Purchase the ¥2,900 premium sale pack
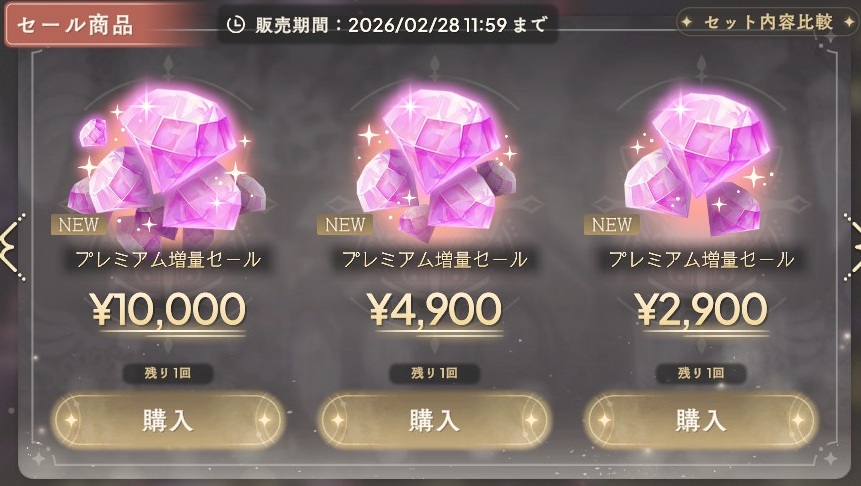The width and height of the screenshot is (861, 486). click(x=701, y=421)
